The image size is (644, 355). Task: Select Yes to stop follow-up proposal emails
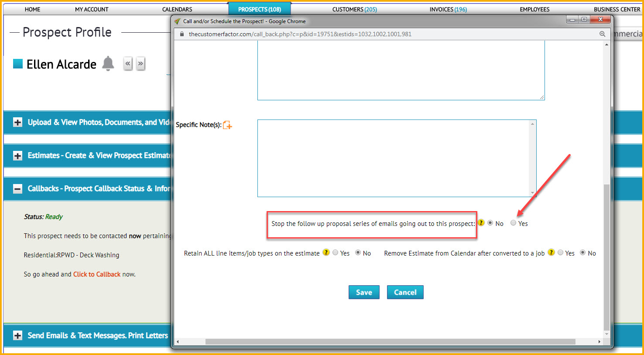[513, 223]
